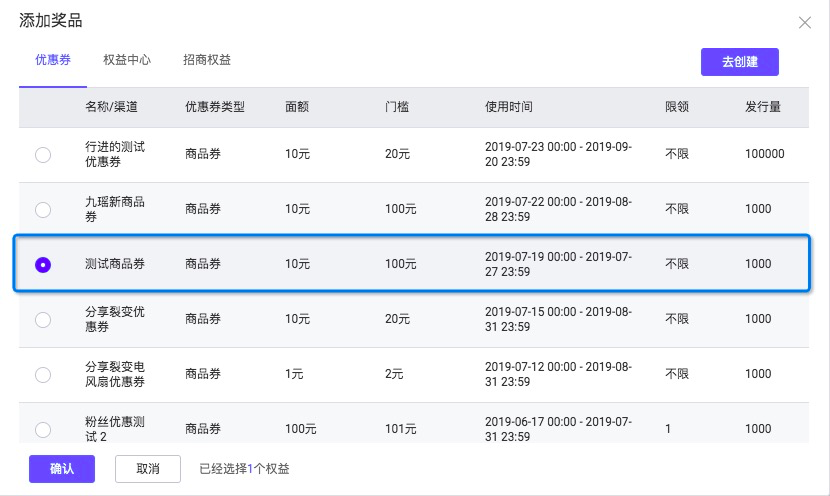Switch to the 优惠券 tab
This screenshot has height=496, width=830.
(x=53, y=60)
